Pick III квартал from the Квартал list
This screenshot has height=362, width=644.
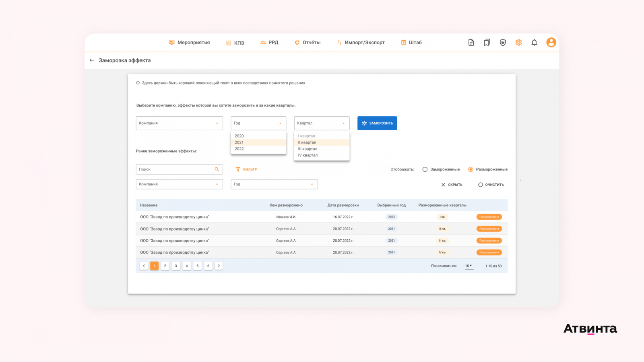(x=308, y=149)
